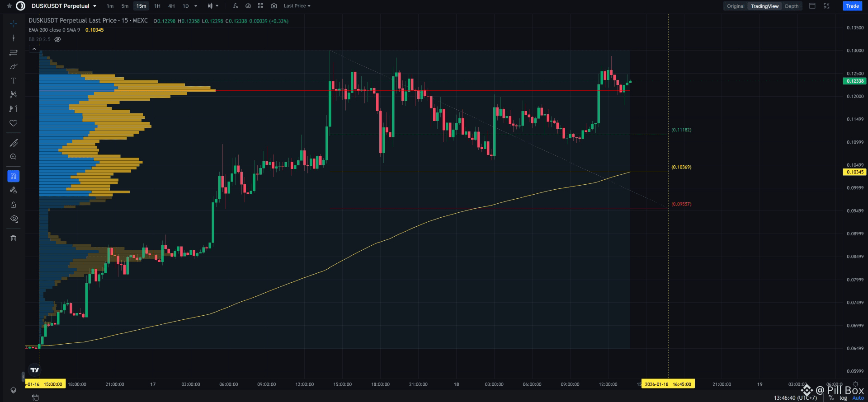The image size is (868, 402).
Task: Select the brush drawing tool
Action: [14, 66]
